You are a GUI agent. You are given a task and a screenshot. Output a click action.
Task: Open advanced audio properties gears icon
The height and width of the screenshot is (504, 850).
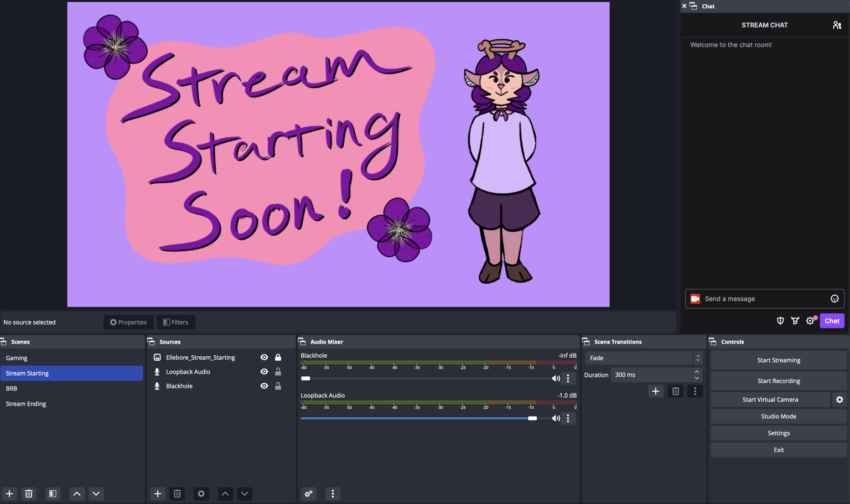pos(309,493)
